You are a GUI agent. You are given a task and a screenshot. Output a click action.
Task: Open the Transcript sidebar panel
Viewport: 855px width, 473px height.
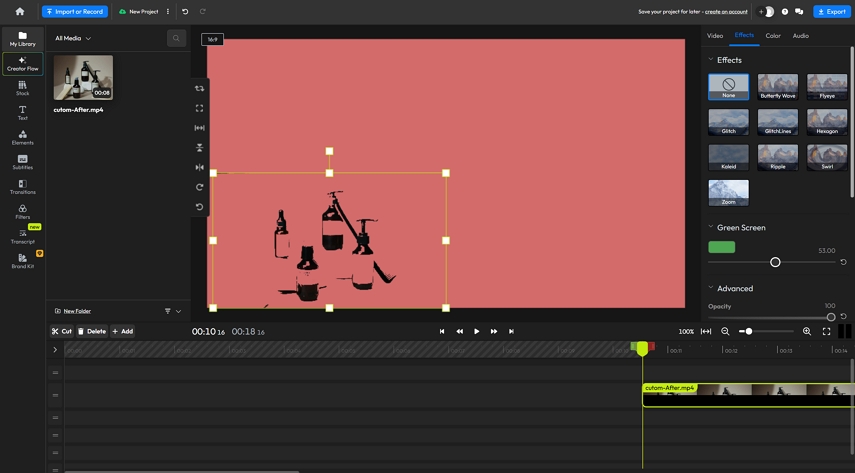click(x=22, y=236)
